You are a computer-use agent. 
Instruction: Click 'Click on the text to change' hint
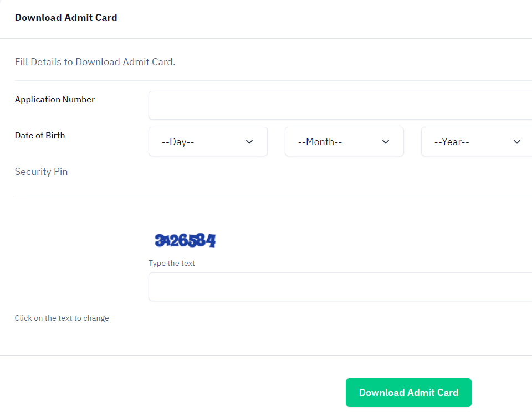tap(62, 318)
